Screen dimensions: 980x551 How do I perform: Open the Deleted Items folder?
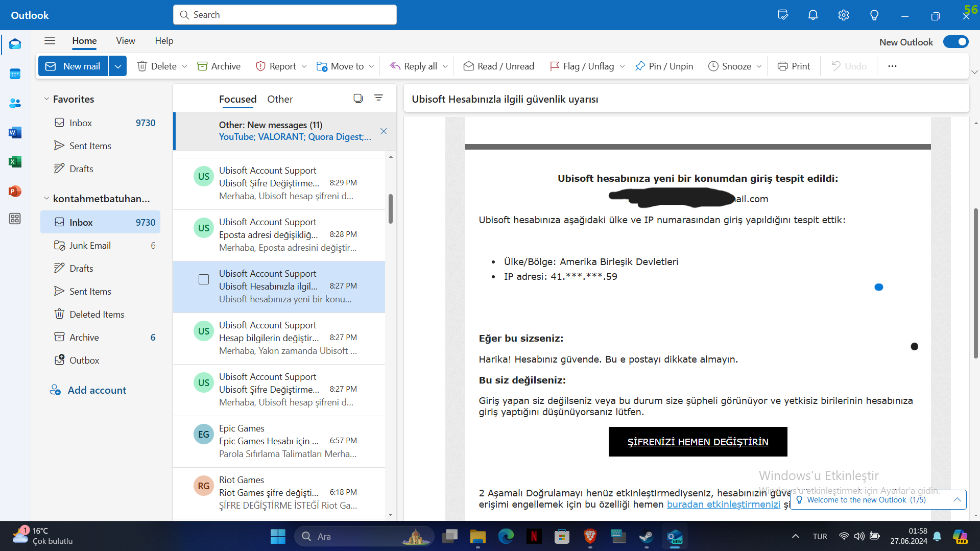[100, 315]
